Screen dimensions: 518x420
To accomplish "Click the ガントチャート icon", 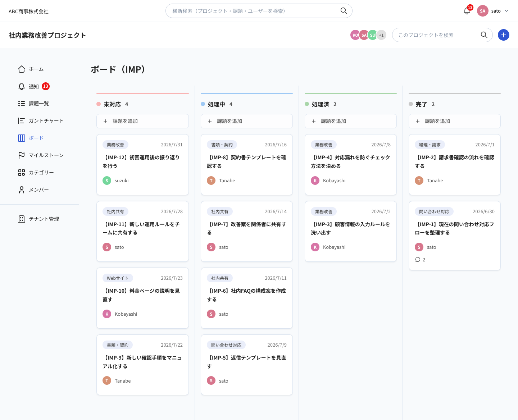I will 22,121.
